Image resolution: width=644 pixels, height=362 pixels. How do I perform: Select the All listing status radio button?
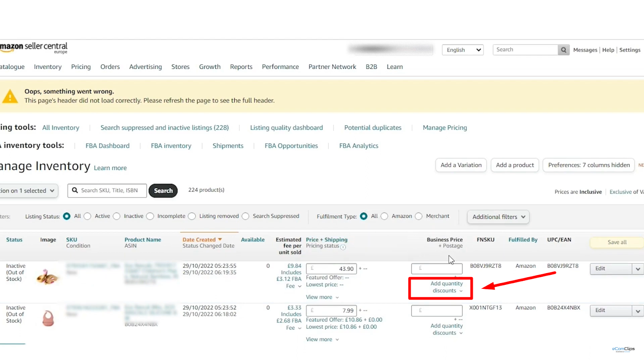click(67, 216)
